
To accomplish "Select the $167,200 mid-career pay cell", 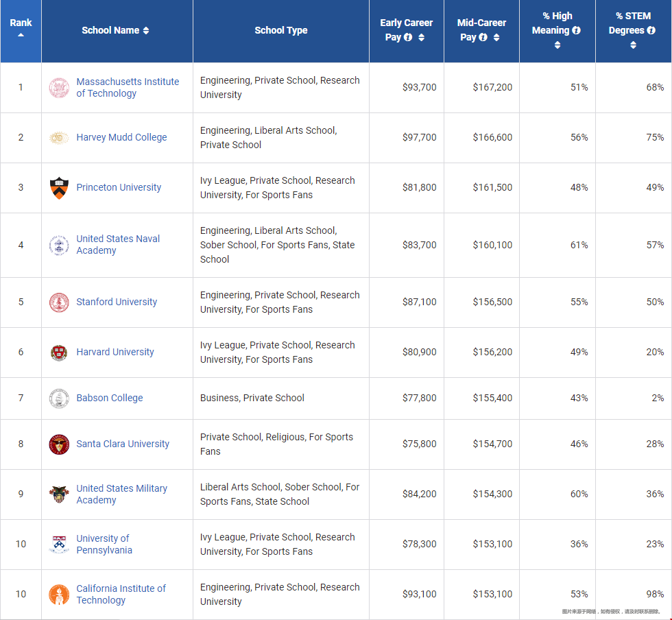I will (x=481, y=88).
